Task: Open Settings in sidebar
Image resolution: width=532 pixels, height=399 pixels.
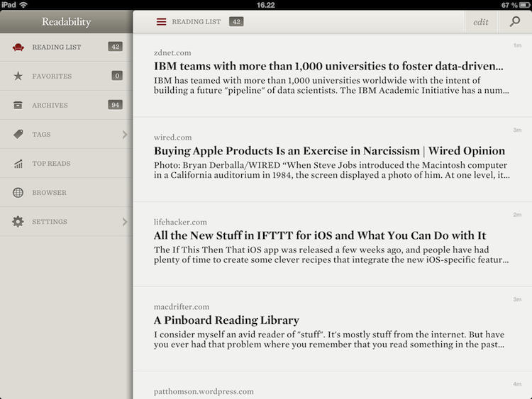Action: coord(66,222)
